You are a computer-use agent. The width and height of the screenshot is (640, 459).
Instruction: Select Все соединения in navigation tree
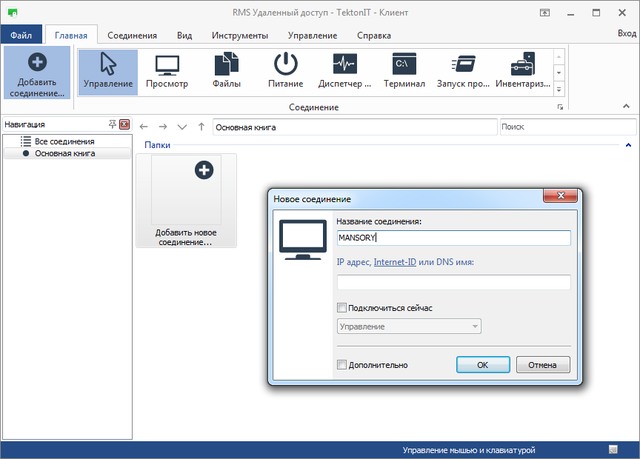point(64,142)
